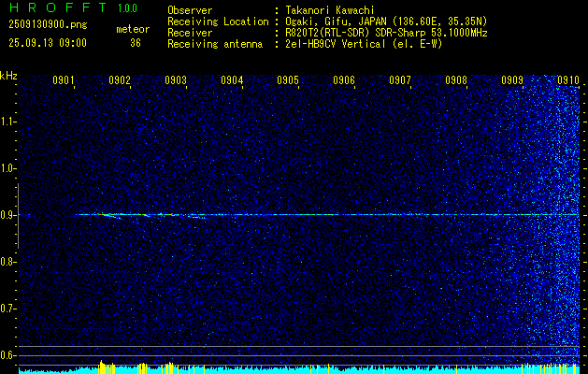The height and width of the screenshot is (374, 588).
Task: Click the 0.7 kHz frequency label
Action: tap(7, 309)
